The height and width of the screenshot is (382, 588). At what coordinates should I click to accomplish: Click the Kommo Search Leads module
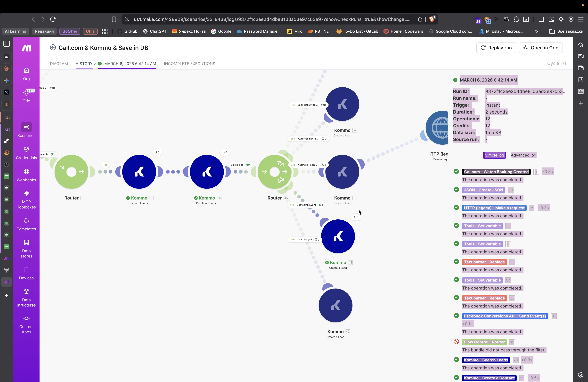(x=139, y=172)
